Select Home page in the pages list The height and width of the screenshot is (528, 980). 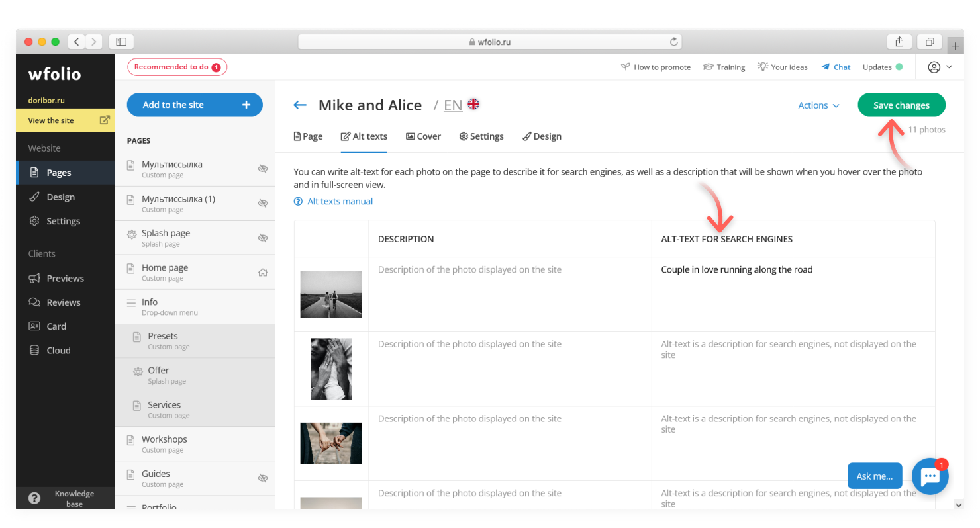pos(195,272)
